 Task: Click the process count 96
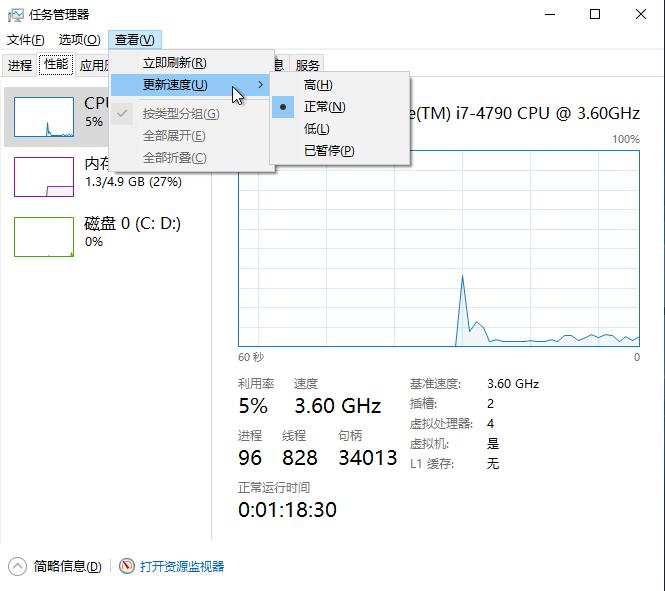pos(250,458)
